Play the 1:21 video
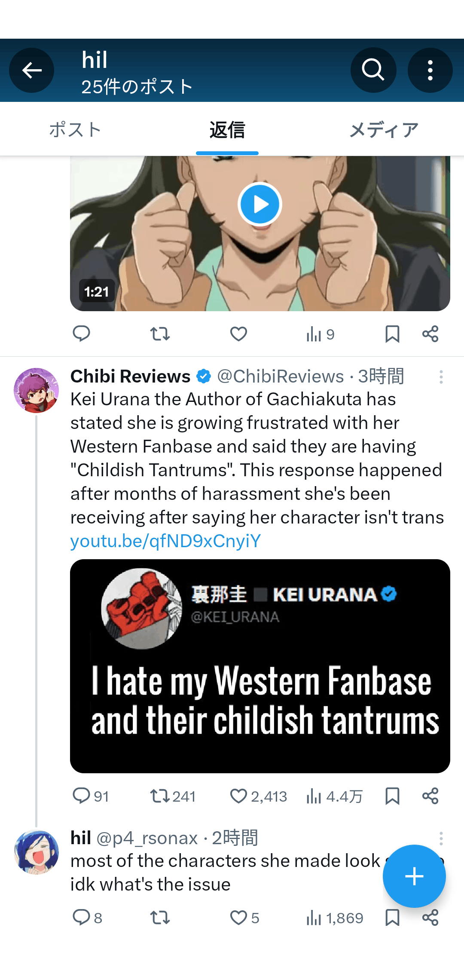Screen dimensions: 464x980 pyautogui.click(x=260, y=205)
